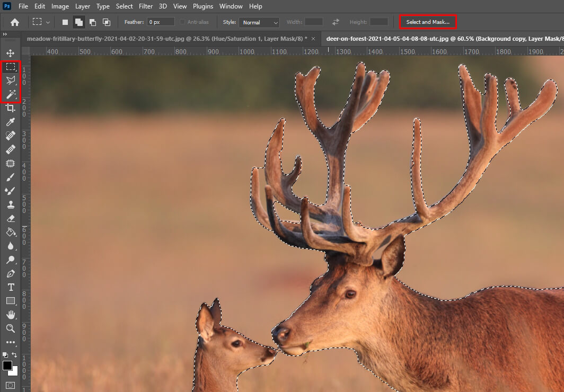Open the Window menu
Viewport: 564px width, 392px height.
click(231, 6)
